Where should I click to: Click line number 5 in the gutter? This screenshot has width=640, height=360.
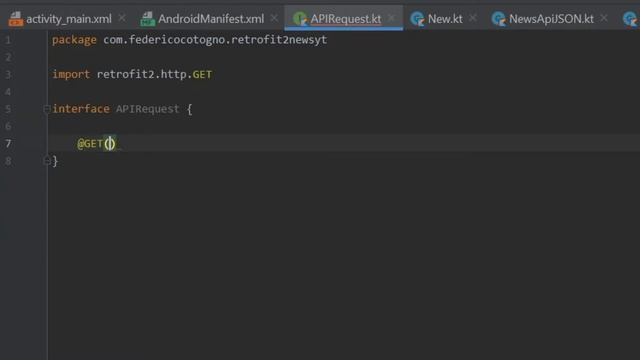8,109
